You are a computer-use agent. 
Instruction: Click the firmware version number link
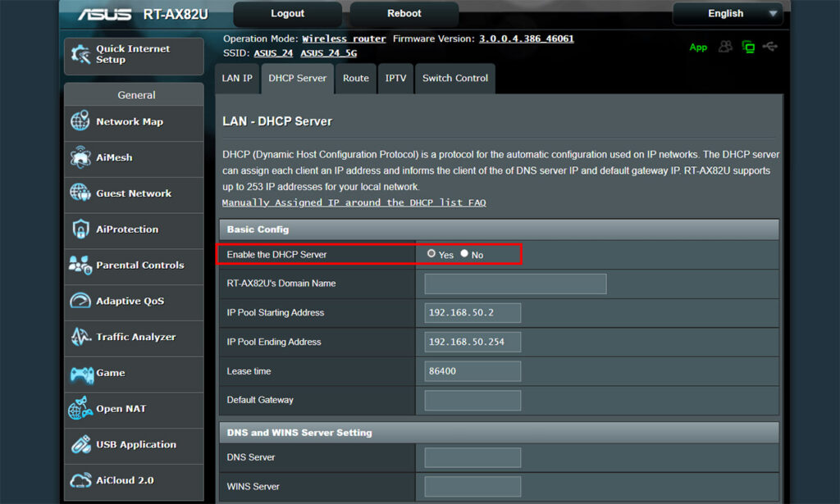pos(526,39)
